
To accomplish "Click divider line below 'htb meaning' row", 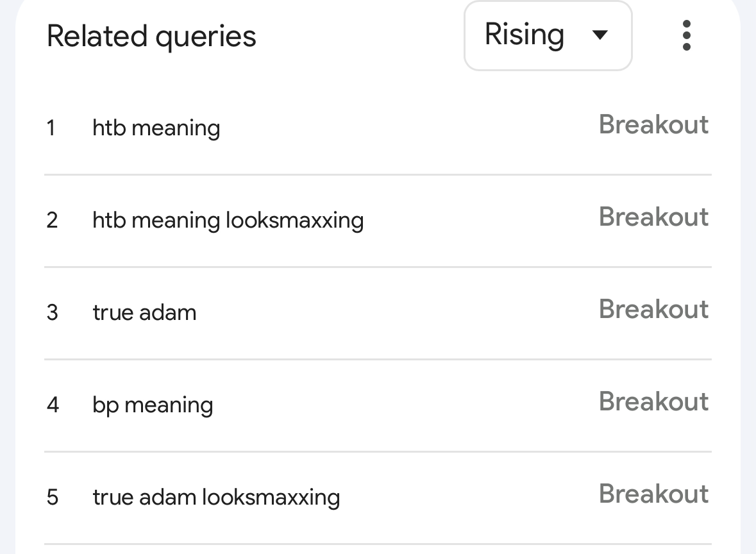I will tap(378, 174).
